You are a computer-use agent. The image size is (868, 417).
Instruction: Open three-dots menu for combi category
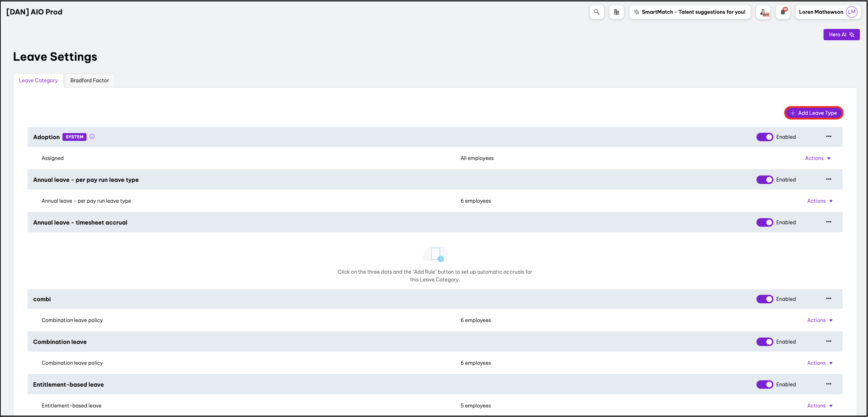828,299
